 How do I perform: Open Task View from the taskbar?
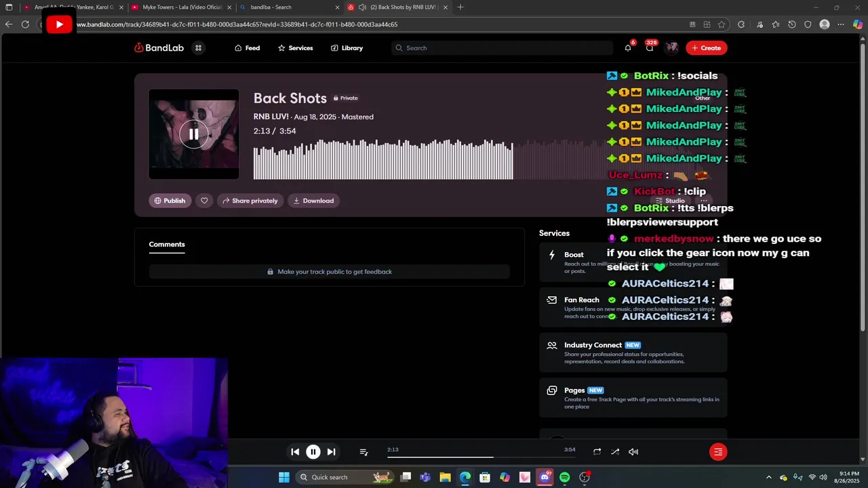coord(406,477)
